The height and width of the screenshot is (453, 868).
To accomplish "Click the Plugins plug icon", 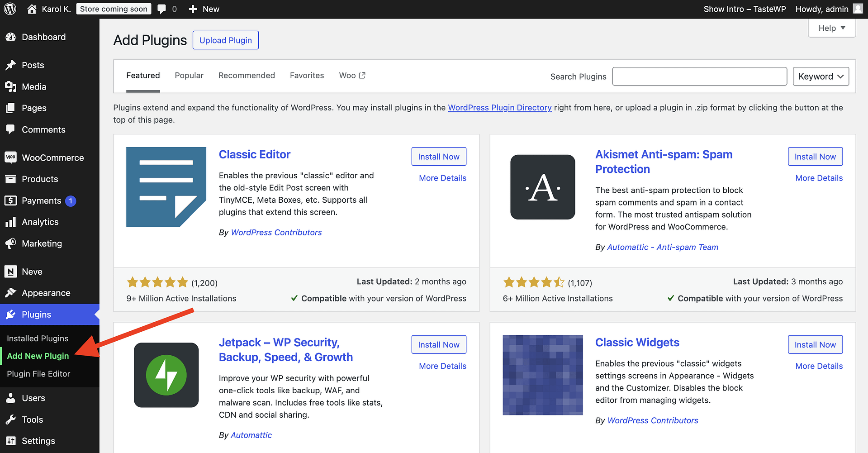I will pyautogui.click(x=11, y=315).
